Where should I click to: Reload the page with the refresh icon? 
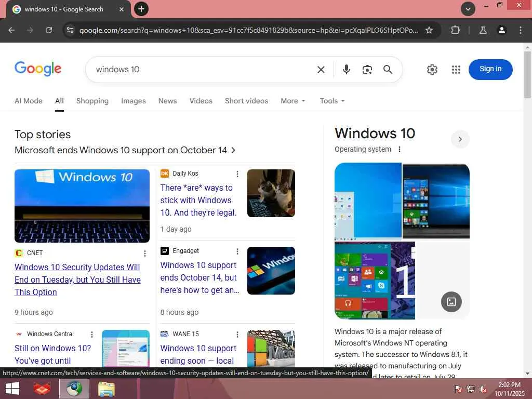click(49, 30)
